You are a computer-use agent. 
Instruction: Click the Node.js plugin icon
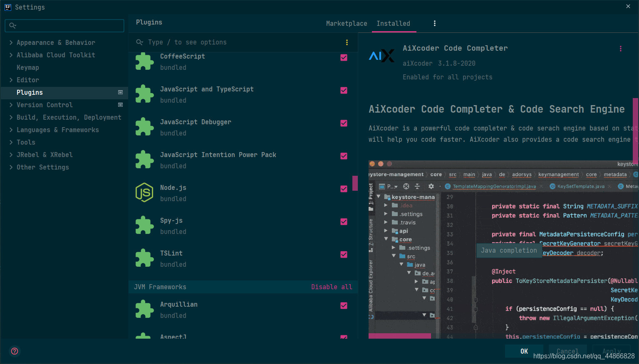coord(144,192)
